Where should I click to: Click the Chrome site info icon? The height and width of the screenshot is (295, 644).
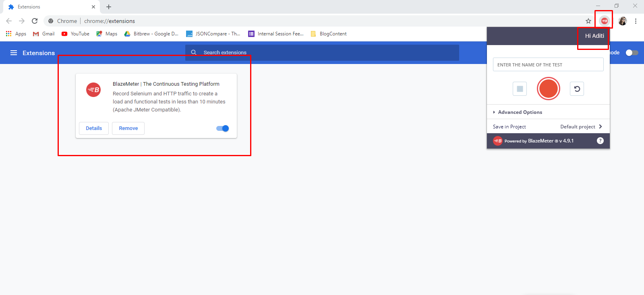(x=51, y=21)
